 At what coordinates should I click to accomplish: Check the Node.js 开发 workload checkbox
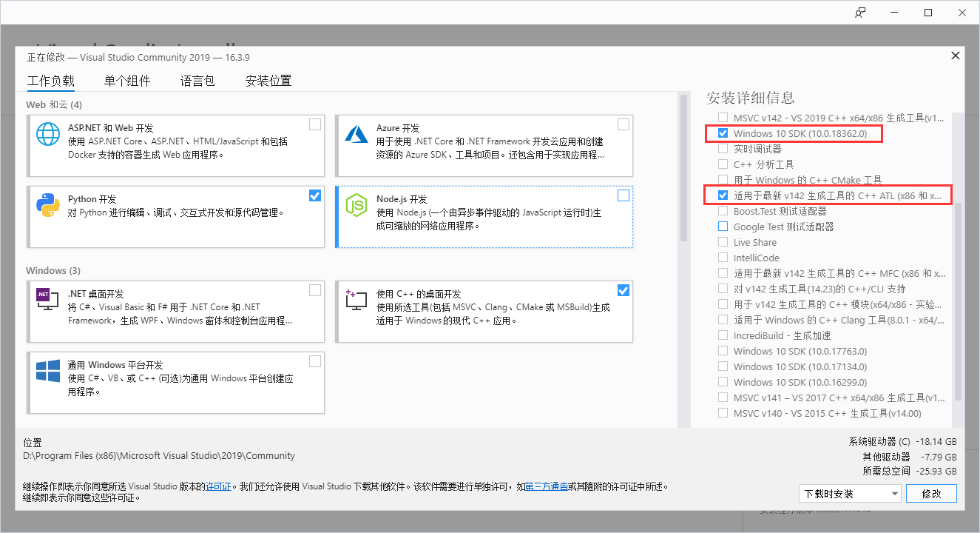pyautogui.click(x=624, y=195)
